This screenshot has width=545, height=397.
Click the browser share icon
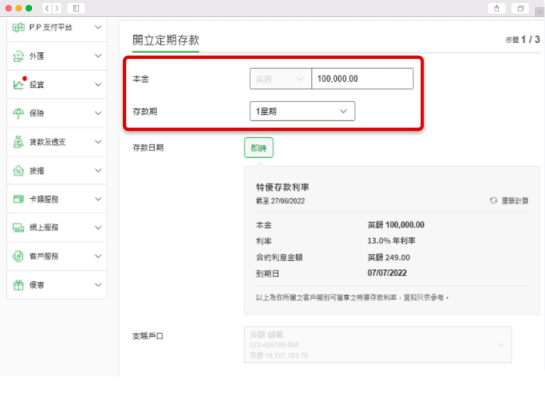(496, 8)
